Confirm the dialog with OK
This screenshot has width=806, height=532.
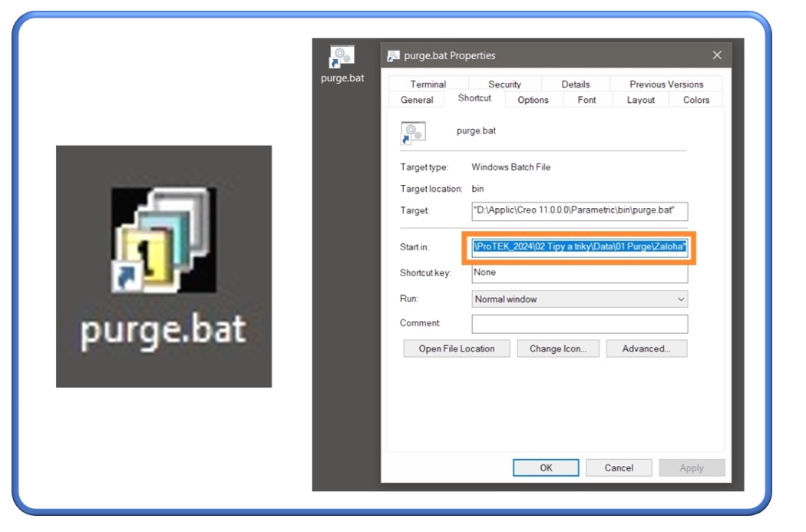(x=546, y=468)
